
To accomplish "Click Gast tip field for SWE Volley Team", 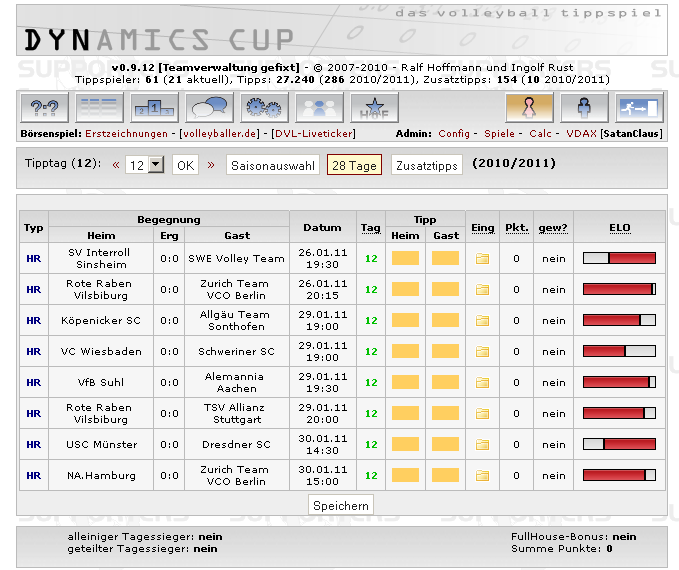I will pyautogui.click(x=446, y=258).
